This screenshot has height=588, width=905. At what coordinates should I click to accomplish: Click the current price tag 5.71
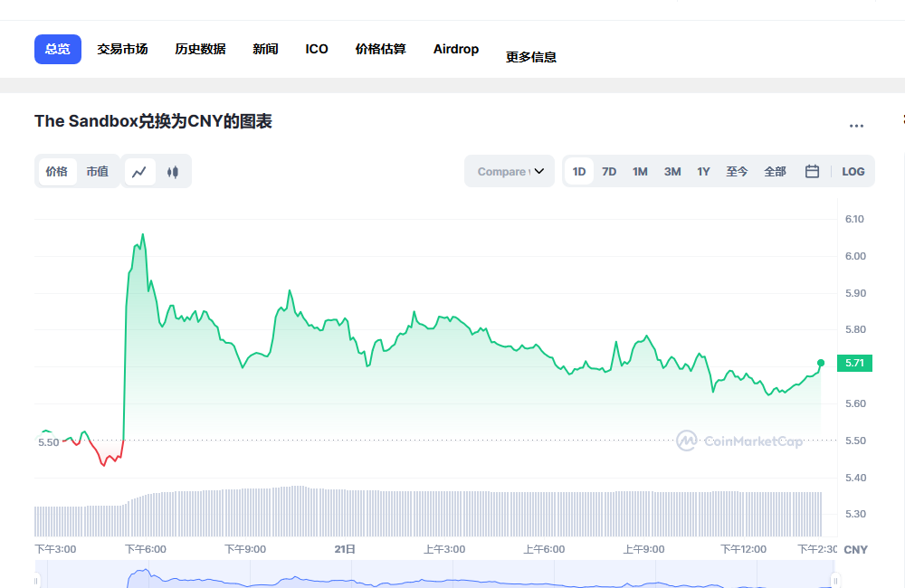point(855,363)
